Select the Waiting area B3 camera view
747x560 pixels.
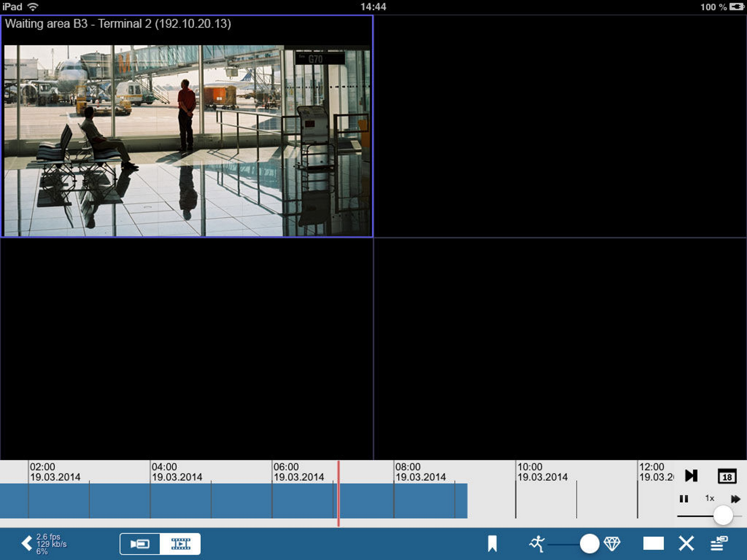[x=187, y=135]
